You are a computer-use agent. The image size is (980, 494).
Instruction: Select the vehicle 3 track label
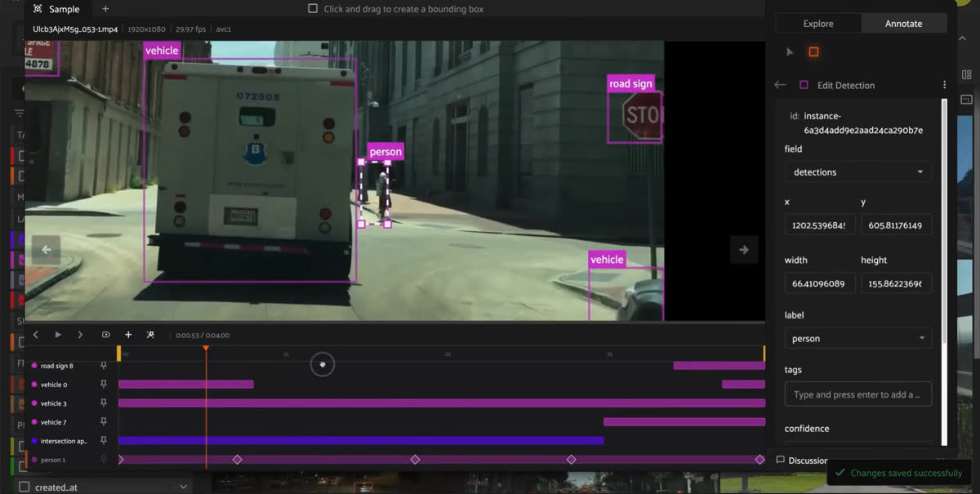(x=54, y=403)
